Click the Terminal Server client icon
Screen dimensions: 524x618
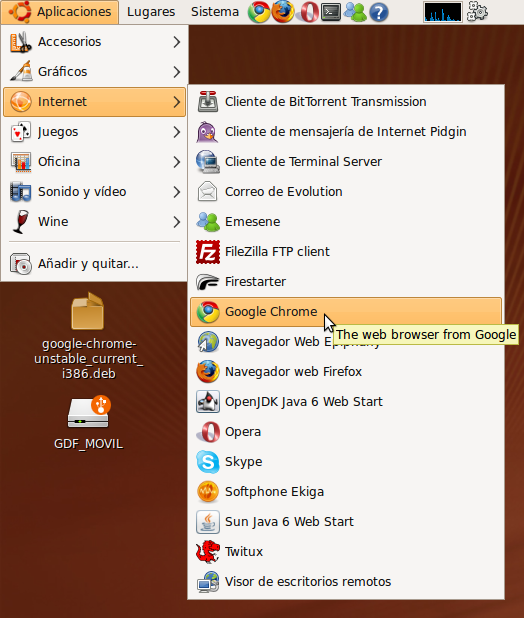pyautogui.click(x=208, y=162)
